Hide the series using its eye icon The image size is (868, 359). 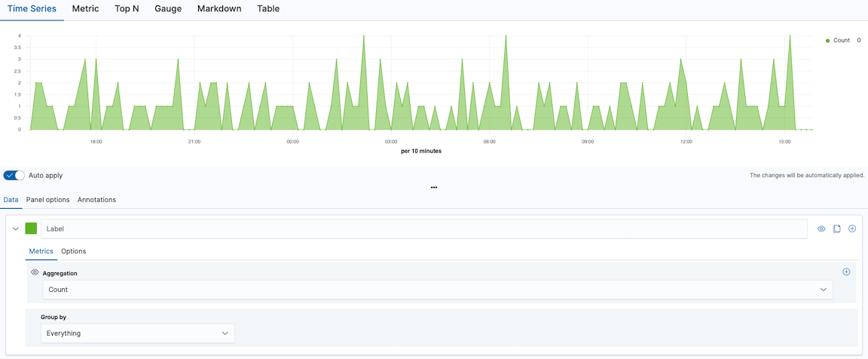tap(821, 229)
